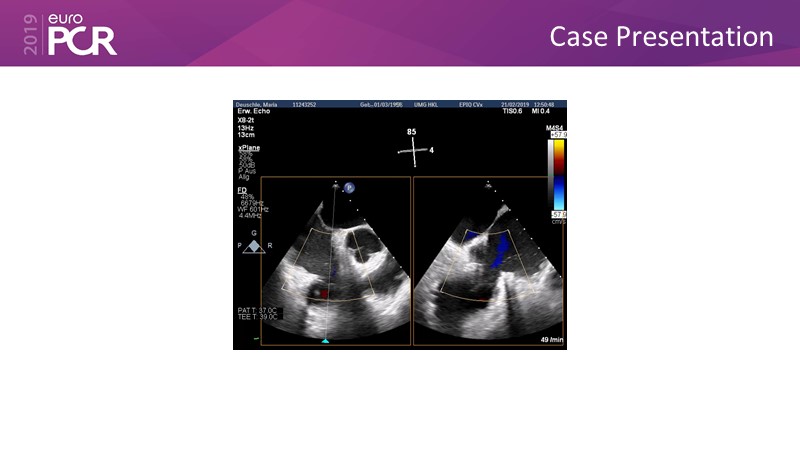Select the right echo view panel
This screenshot has height=450, width=800.
tap(489, 261)
